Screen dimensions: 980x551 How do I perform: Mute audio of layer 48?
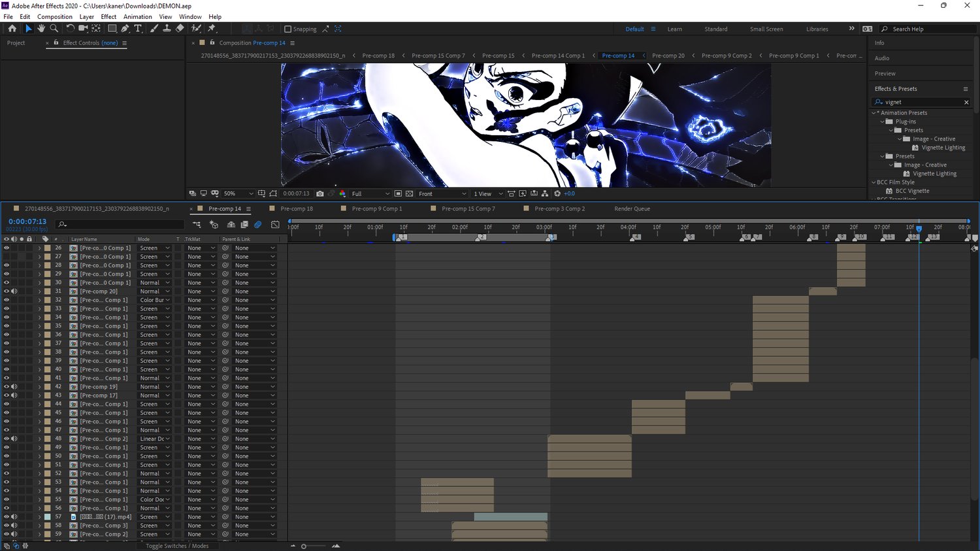pos(14,439)
